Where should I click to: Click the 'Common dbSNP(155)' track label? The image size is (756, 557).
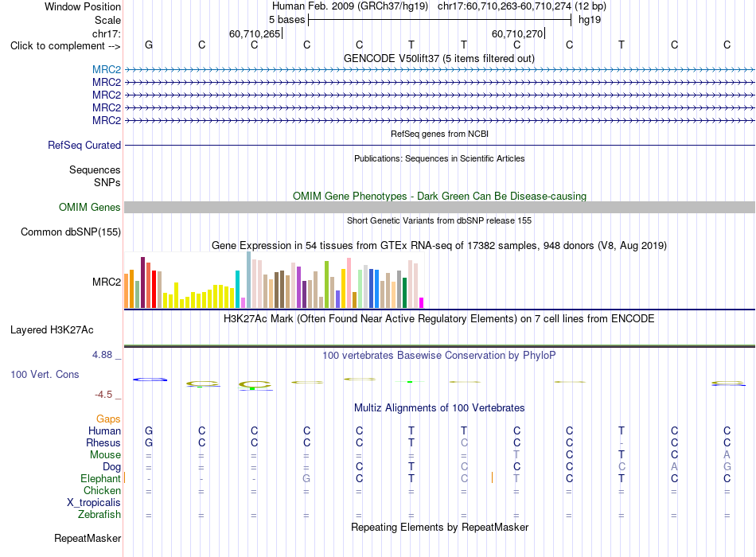(x=71, y=232)
